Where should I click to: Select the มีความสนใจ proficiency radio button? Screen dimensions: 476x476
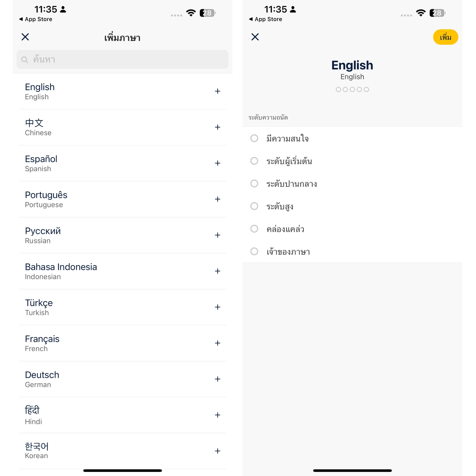[254, 139]
